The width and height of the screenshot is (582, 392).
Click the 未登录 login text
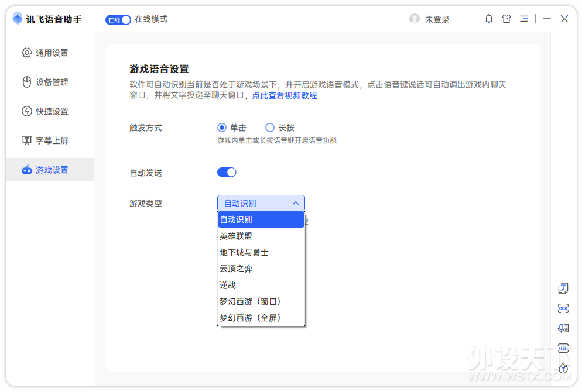pos(437,19)
